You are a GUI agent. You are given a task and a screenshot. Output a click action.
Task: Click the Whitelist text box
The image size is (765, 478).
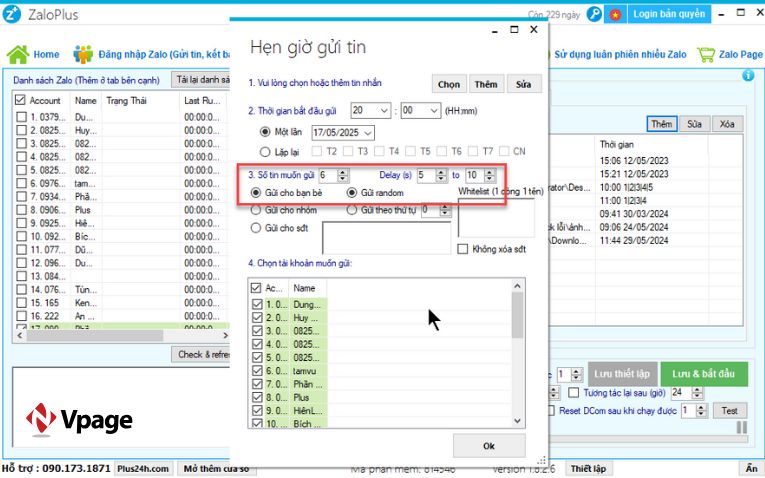[496, 218]
